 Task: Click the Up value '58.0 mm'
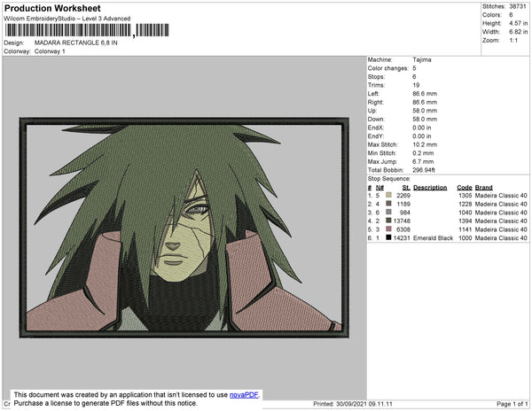[x=425, y=111]
